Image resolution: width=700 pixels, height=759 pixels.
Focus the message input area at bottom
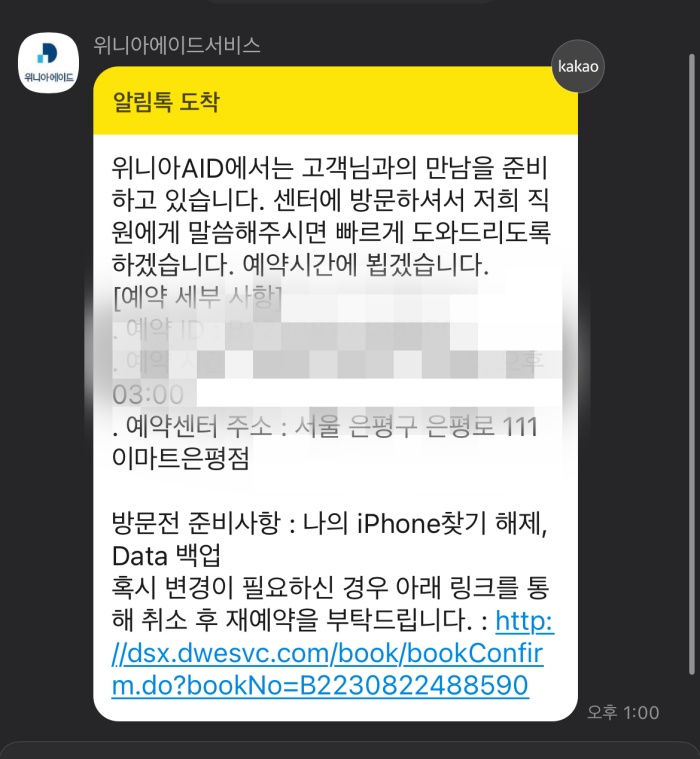(350, 750)
